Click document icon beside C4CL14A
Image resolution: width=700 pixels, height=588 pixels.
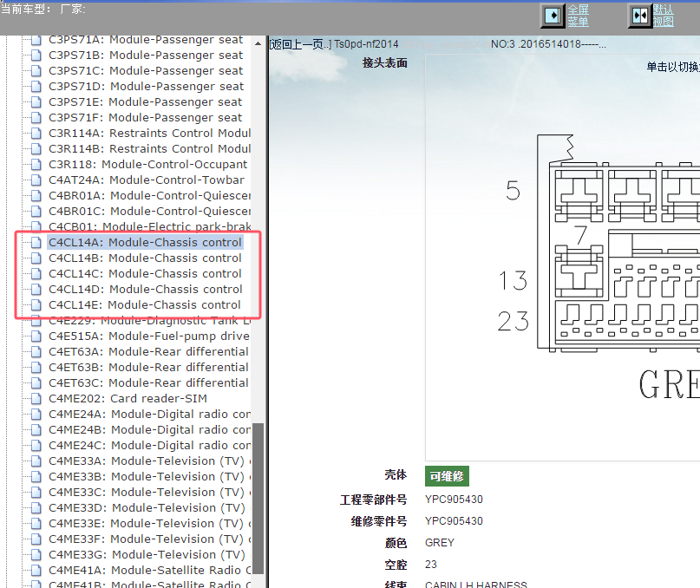click(36, 243)
